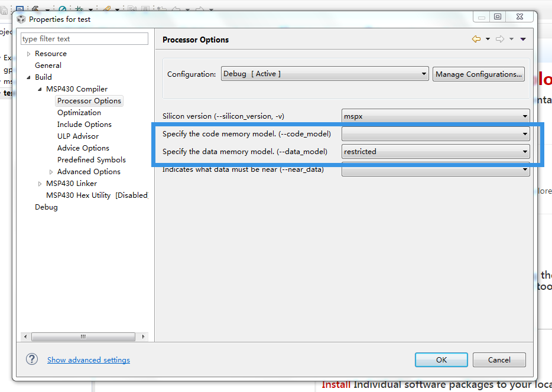Viewport: 552px width, 392px height.
Task: Select Advice Options tree item
Action: point(83,148)
